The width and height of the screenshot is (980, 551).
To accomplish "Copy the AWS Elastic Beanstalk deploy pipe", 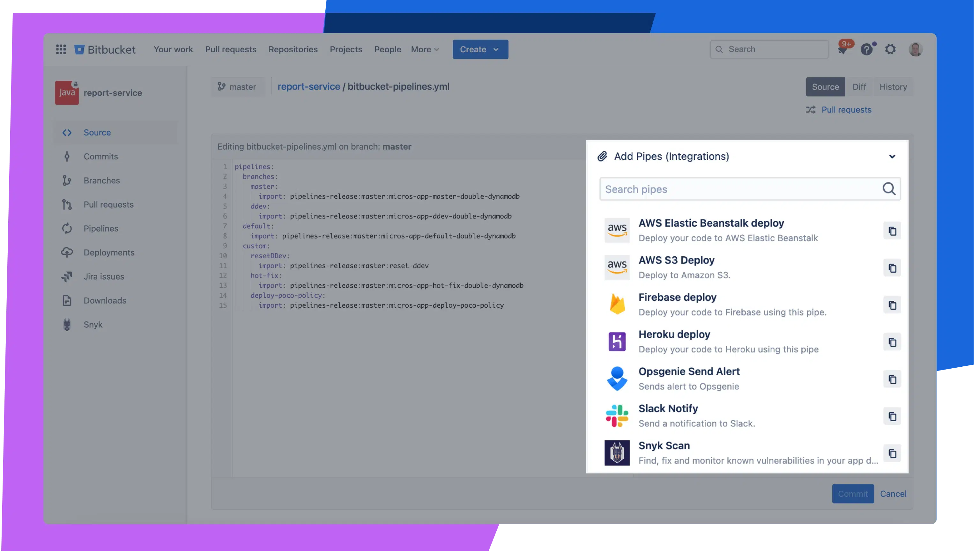I will coord(893,231).
